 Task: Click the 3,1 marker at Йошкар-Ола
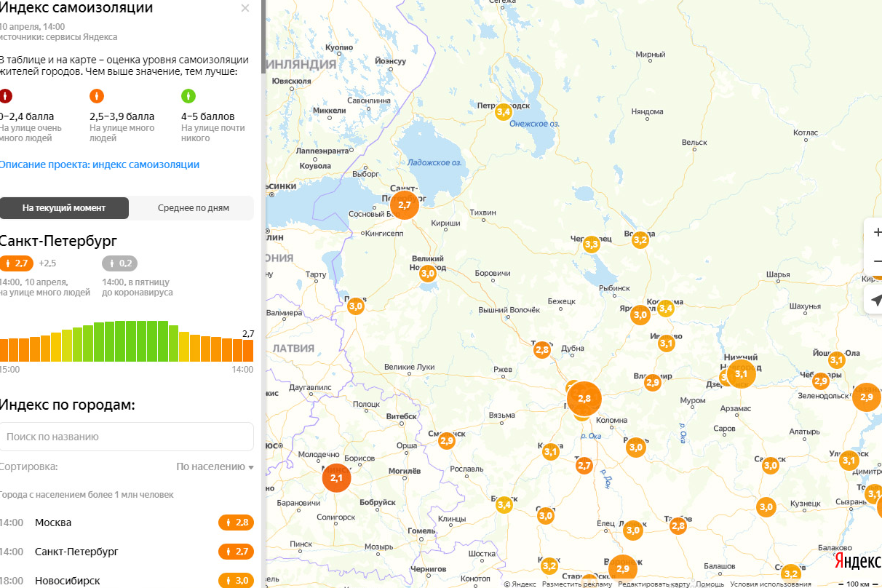click(837, 359)
